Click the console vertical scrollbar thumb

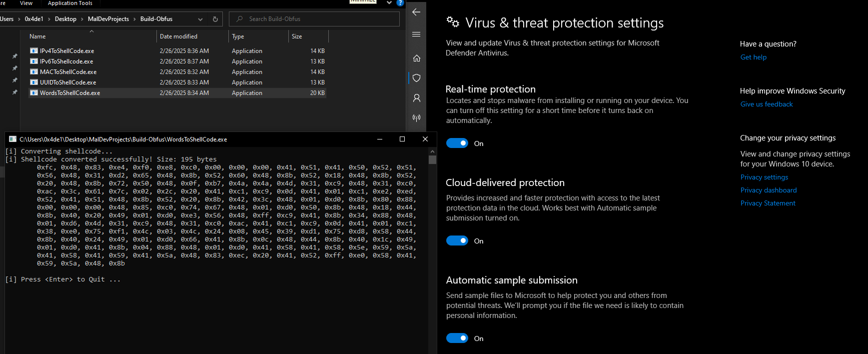coord(433,160)
